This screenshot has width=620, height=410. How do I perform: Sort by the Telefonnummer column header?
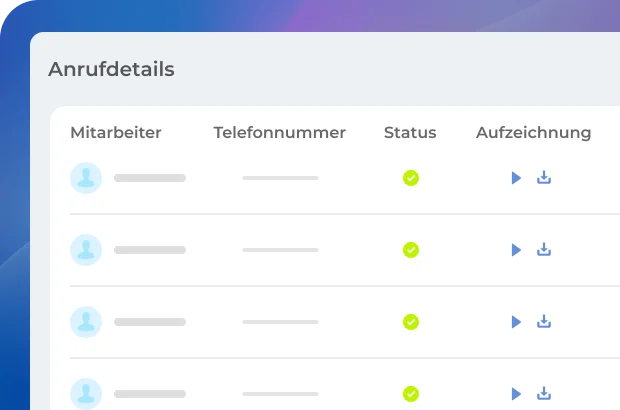[x=279, y=133]
